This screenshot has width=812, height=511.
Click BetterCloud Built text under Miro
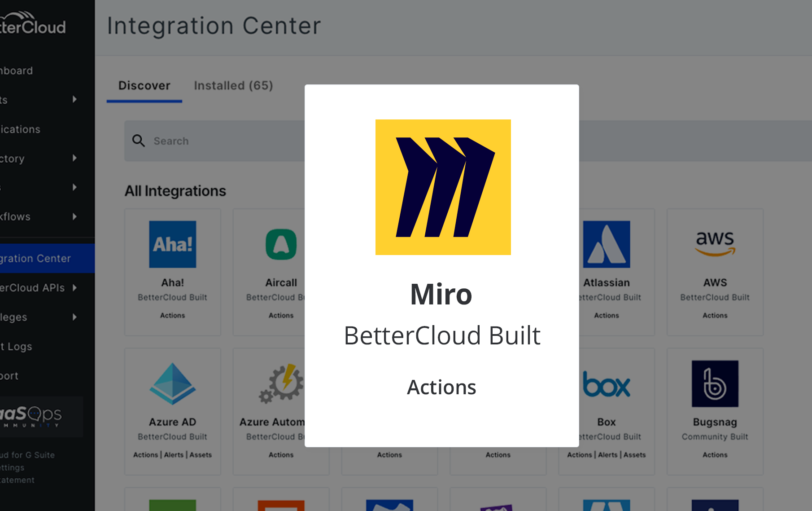point(442,335)
